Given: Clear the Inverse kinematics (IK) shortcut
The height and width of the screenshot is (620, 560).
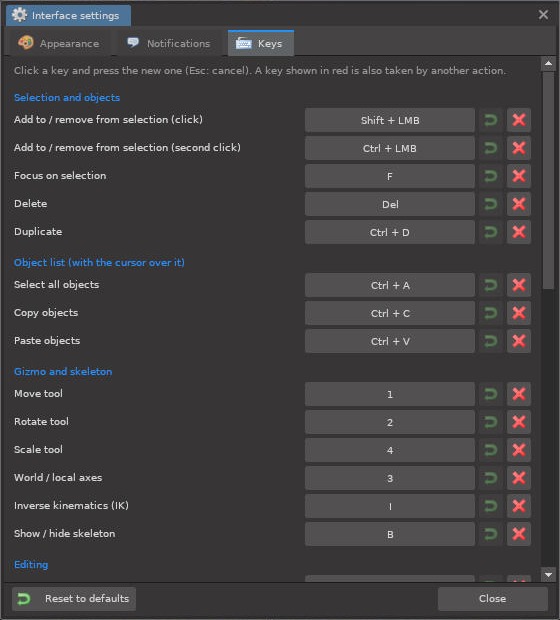Looking at the screenshot, I should (x=519, y=507).
